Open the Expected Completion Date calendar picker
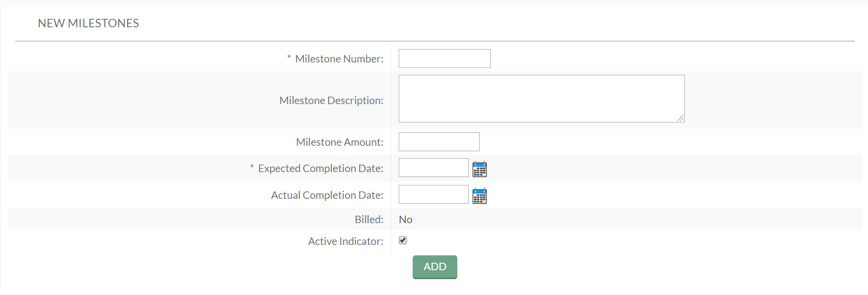Viewport: 868px width, 295px height. click(x=480, y=169)
